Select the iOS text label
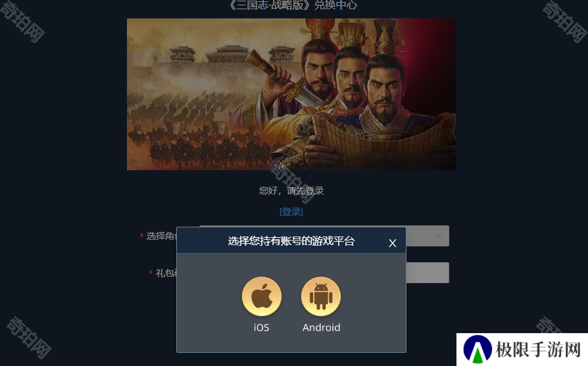 pyautogui.click(x=261, y=327)
